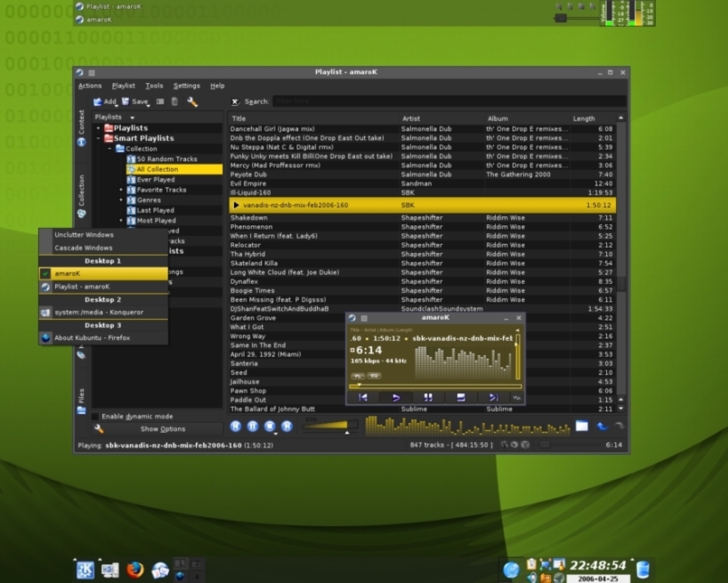Image resolution: width=728 pixels, height=583 pixels.
Task: Click the Add playlist toolbar icon
Action: pyautogui.click(x=98, y=102)
